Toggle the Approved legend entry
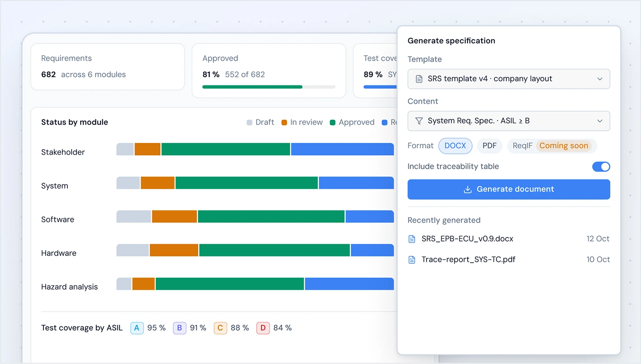The width and height of the screenshot is (641, 364). pos(352,122)
